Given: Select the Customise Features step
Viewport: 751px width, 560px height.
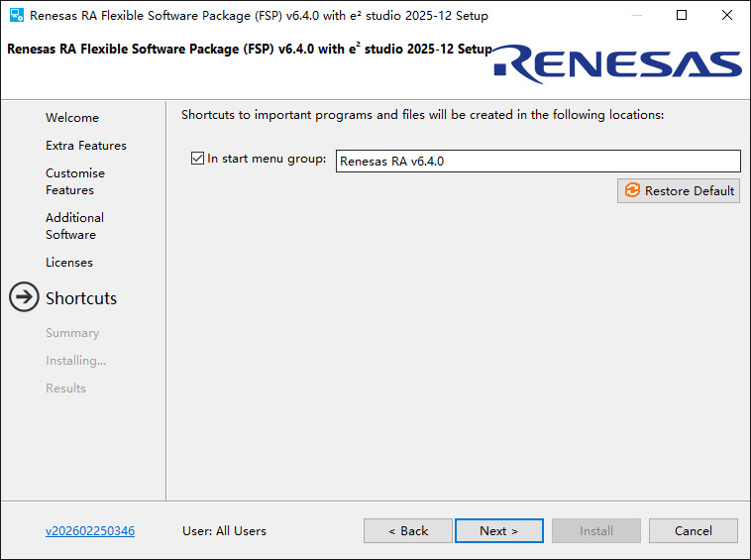Looking at the screenshot, I should pos(75,181).
